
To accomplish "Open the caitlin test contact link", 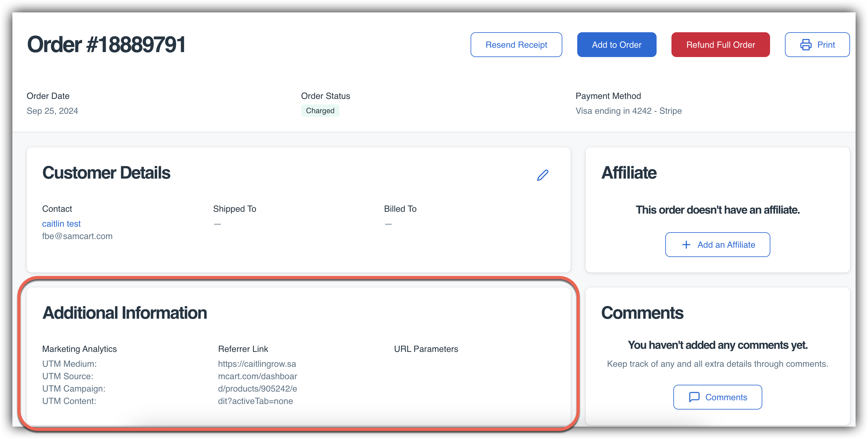I will (61, 224).
